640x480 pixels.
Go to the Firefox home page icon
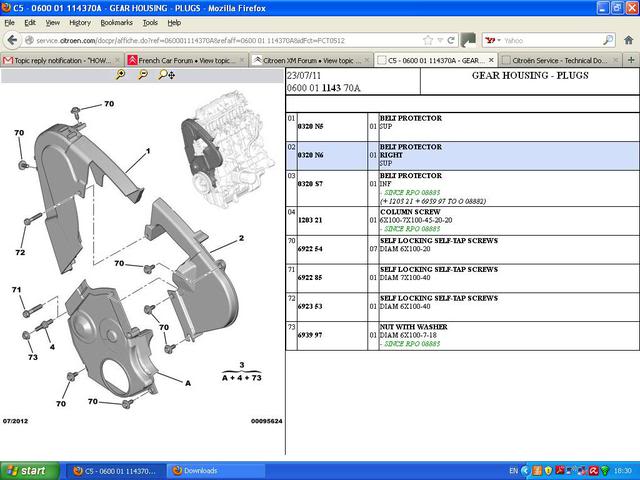(629, 40)
